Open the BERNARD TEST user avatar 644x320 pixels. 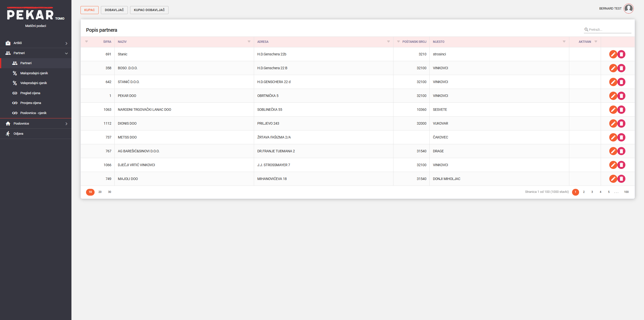pos(628,9)
